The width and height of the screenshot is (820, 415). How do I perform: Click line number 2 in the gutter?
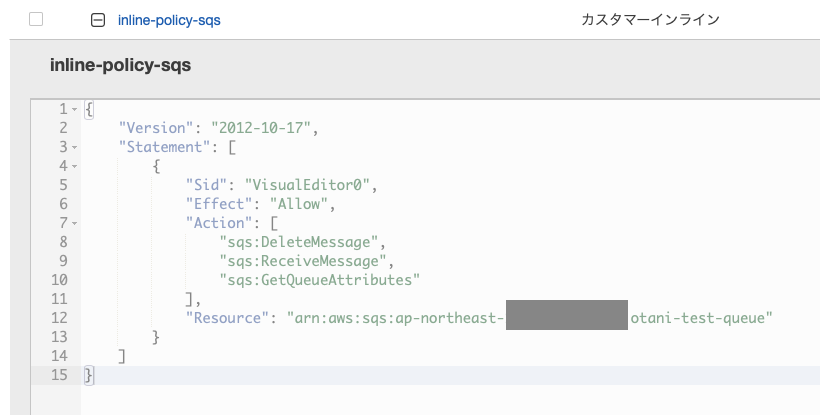(63, 128)
